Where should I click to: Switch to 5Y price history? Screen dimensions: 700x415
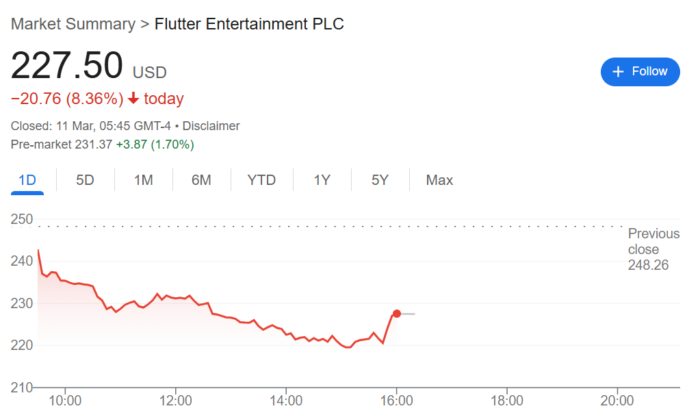tap(380, 180)
